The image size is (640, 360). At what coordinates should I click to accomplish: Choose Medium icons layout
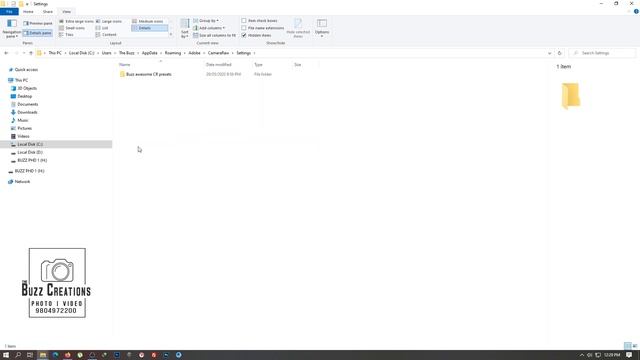click(x=148, y=21)
